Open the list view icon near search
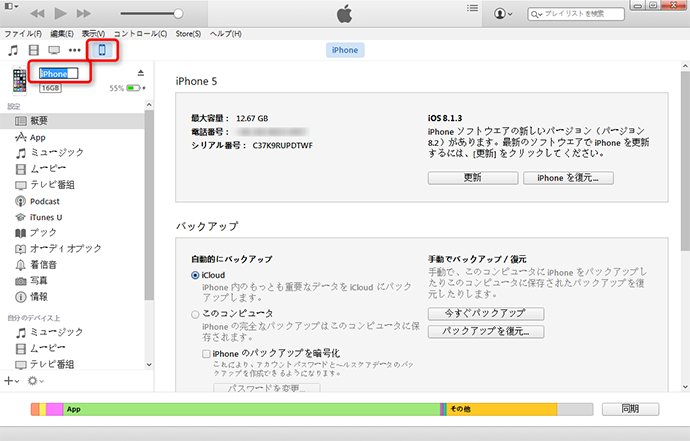This screenshot has width=690, height=441. 473,8
